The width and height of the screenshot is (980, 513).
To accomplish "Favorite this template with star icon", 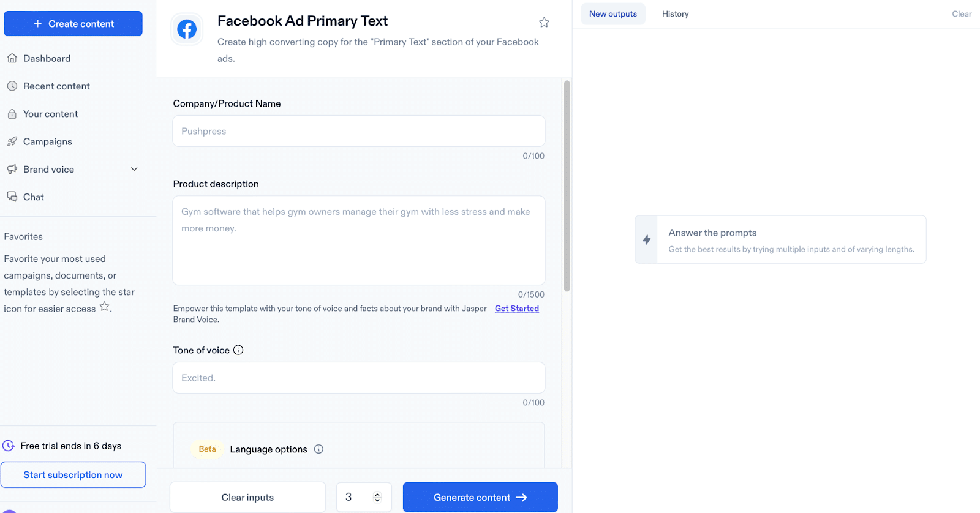I will coord(544,23).
